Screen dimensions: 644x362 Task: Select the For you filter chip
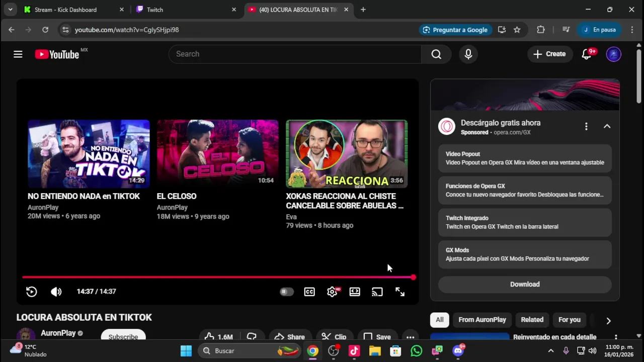(570, 320)
